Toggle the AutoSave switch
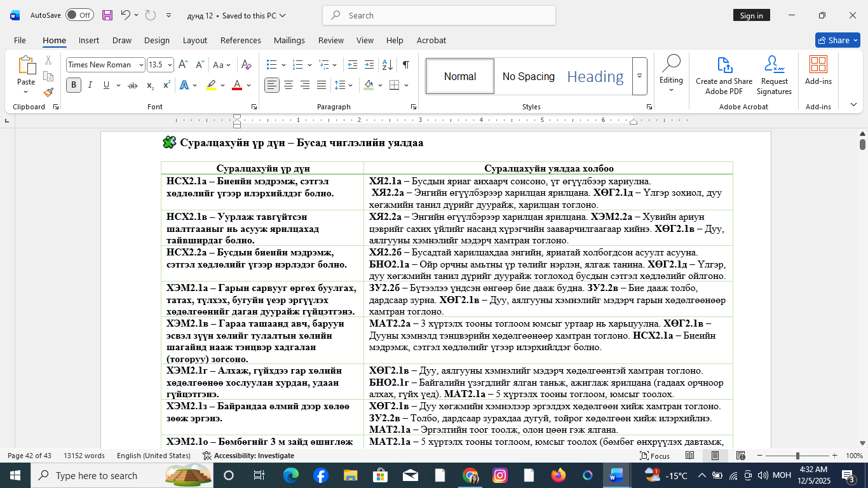The height and width of the screenshot is (488, 868). click(x=79, y=15)
